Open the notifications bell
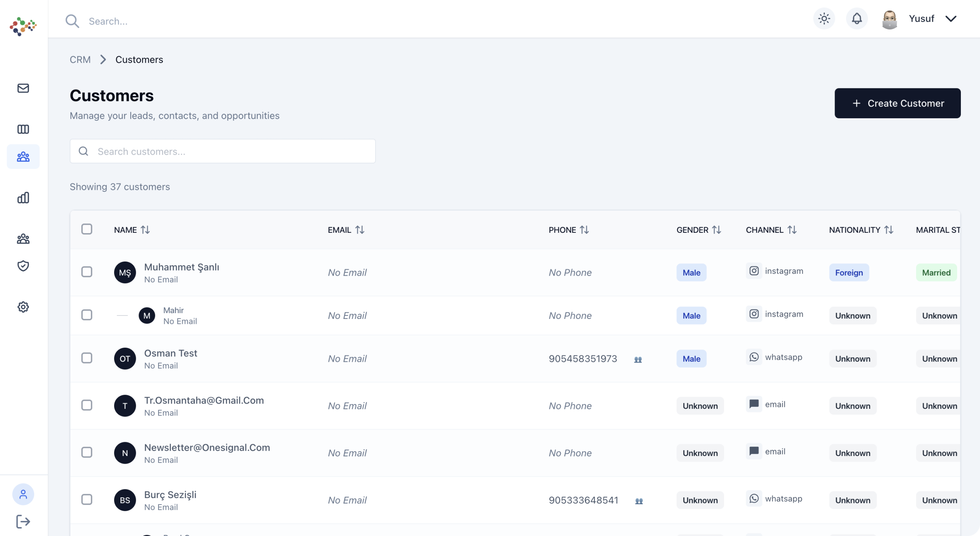The width and height of the screenshot is (980, 536). click(x=857, y=19)
